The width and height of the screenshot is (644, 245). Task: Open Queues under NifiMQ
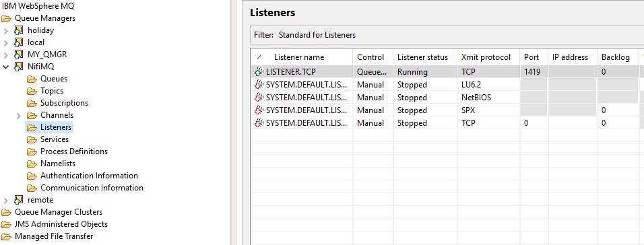tap(54, 79)
